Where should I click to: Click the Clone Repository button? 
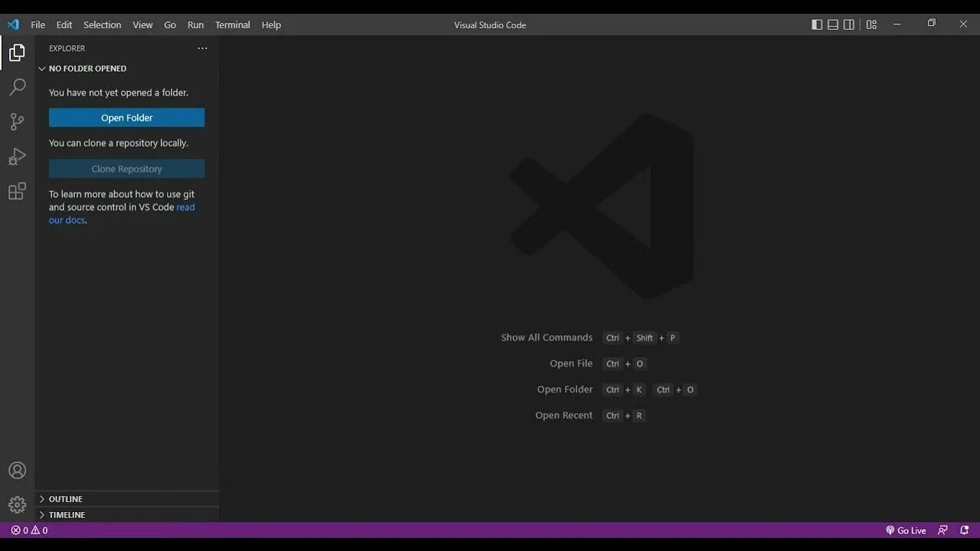(126, 169)
